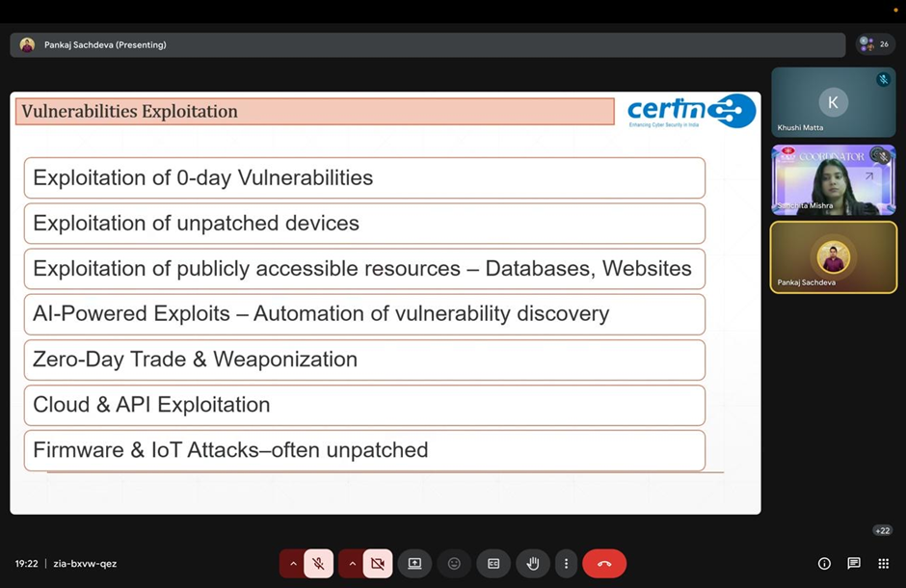906x588 pixels.
Task: Turn on the camera
Action: [377, 564]
